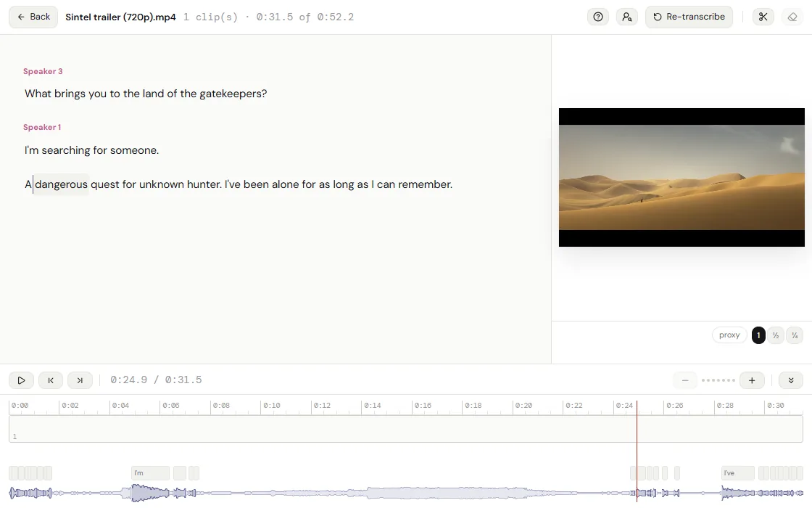Select the ½ resolution option
Screen dimensions: 812x508
coord(775,335)
